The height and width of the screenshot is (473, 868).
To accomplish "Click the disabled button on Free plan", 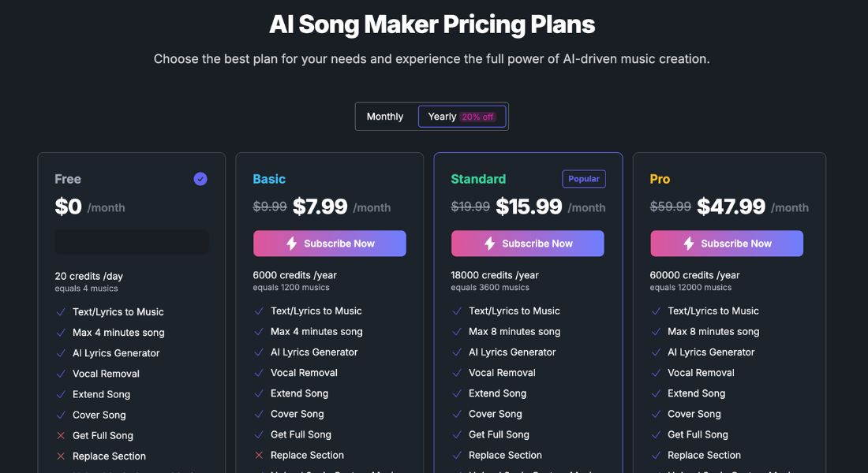I will click(x=132, y=242).
